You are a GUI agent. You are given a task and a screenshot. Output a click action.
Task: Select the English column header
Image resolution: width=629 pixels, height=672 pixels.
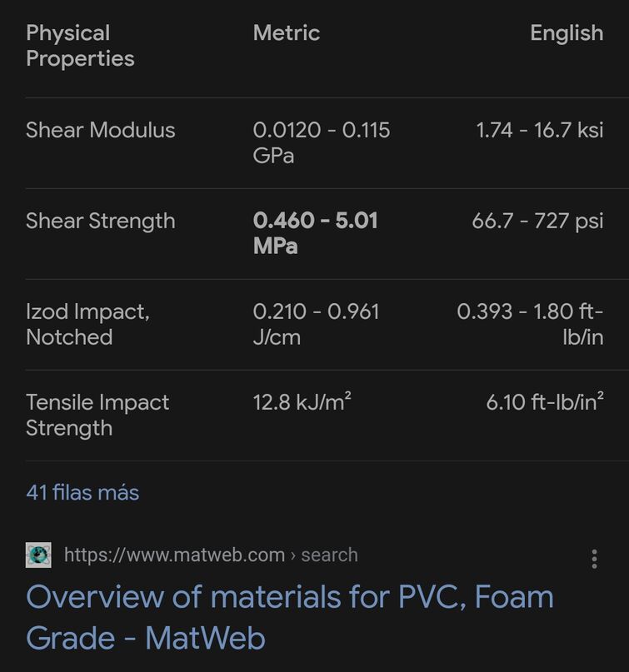coord(567,33)
